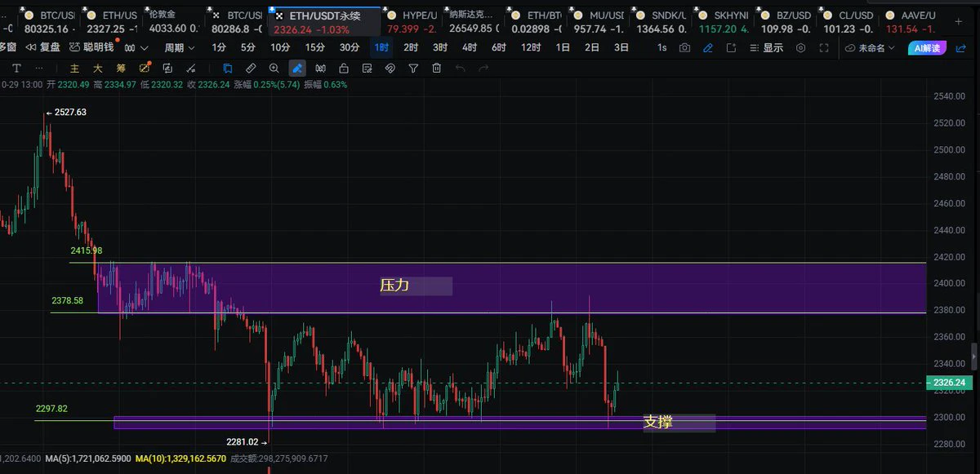The width and height of the screenshot is (980, 474).
Task: Click the 支撑 support zone label
Action: coord(679,423)
